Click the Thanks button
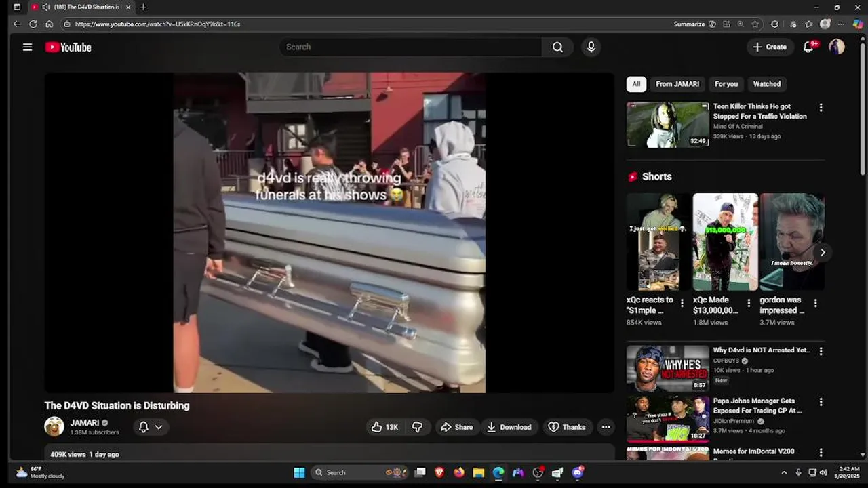Image resolution: width=868 pixels, height=488 pixels. (567, 427)
